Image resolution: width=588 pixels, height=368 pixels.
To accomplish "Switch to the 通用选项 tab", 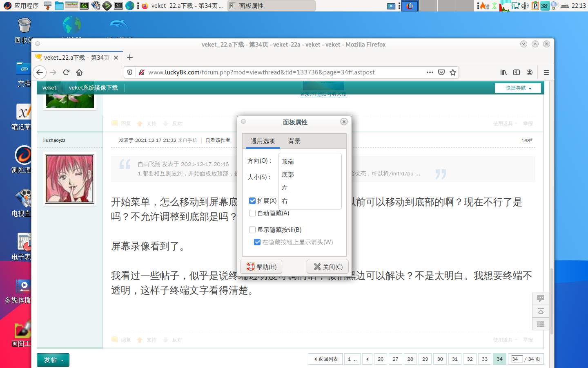I will pos(263,141).
